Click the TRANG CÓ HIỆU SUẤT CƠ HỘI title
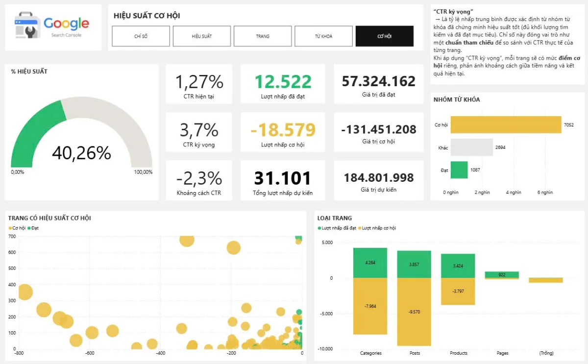The height and width of the screenshot is (364, 588). pos(49,218)
